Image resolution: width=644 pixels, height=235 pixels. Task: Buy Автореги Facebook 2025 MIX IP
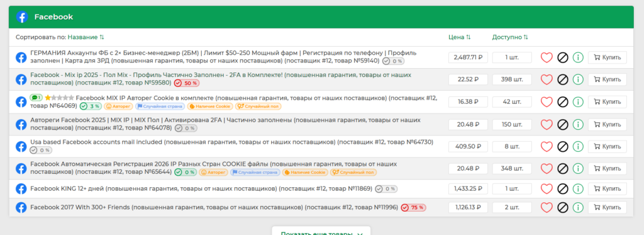(x=608, y=124)
